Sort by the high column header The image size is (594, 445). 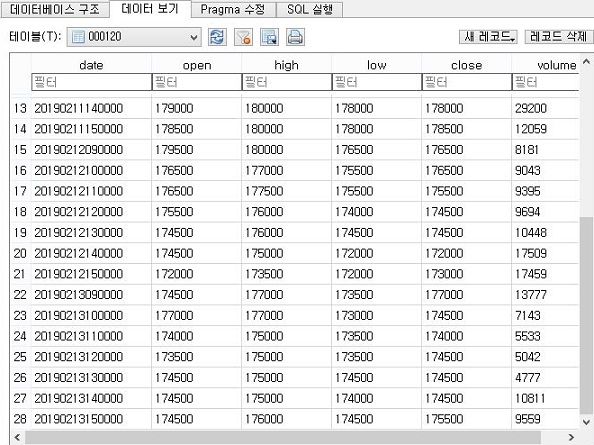point(286,65)
